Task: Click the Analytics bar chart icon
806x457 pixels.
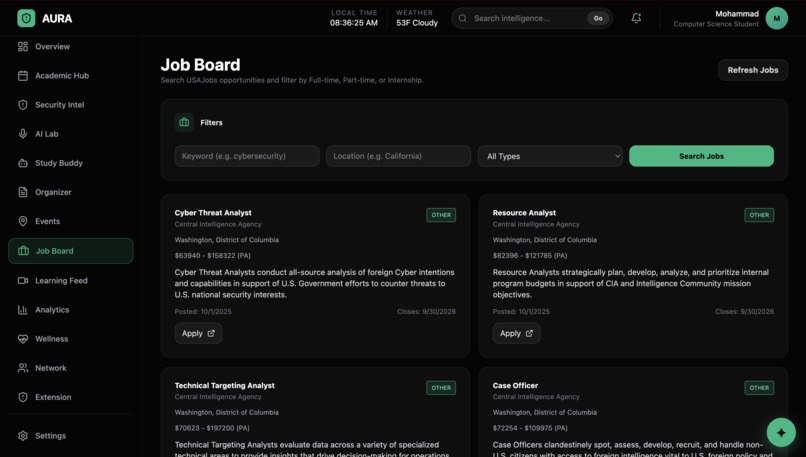Action: [x=23, y=309]
